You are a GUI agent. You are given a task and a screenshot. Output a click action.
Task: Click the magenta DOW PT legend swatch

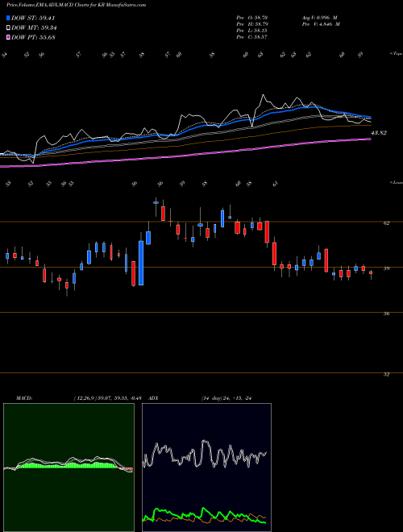pos(8,37)
